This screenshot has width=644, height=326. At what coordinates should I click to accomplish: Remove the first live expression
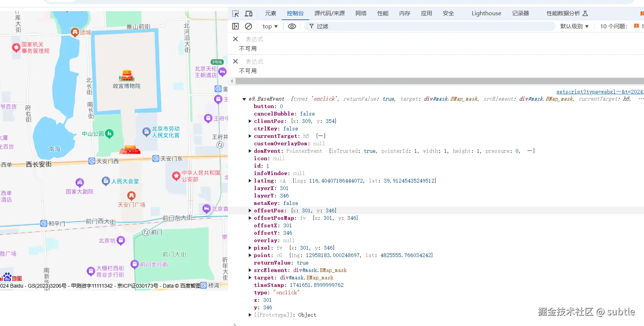tap(235, 39)
